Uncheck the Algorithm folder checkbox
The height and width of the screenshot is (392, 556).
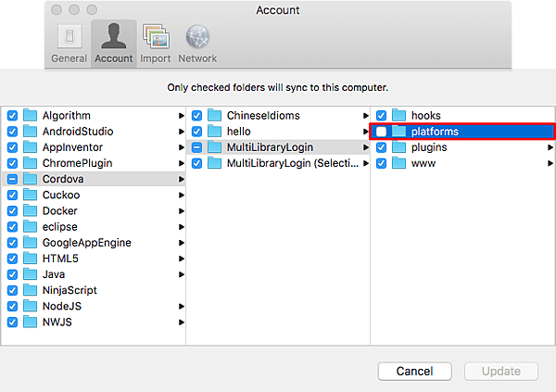coord(12,116)
